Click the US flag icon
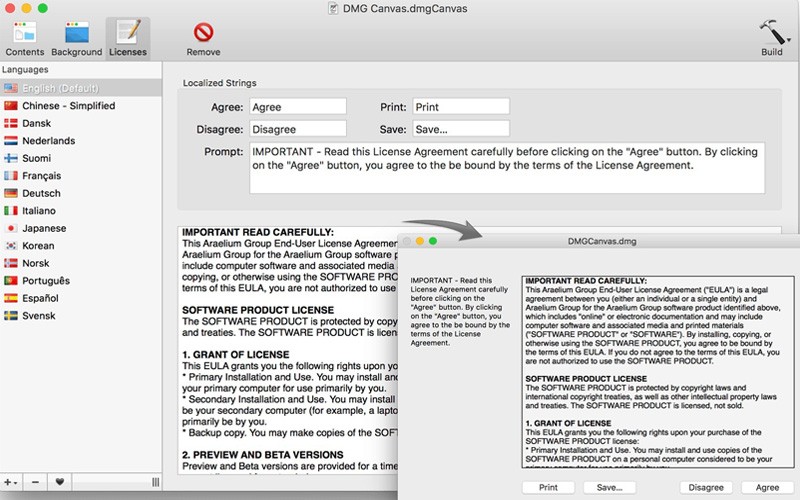800x500 pixels. [x=11, y=88]
